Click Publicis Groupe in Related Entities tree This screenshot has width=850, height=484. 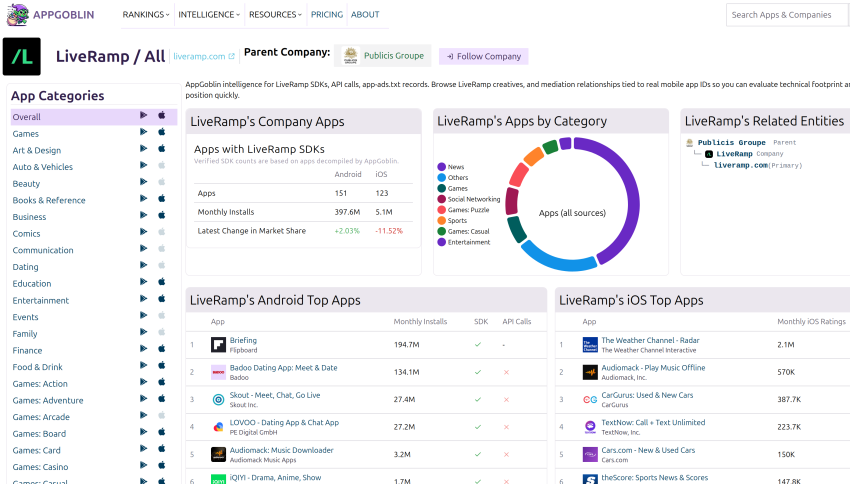(732, 143)
